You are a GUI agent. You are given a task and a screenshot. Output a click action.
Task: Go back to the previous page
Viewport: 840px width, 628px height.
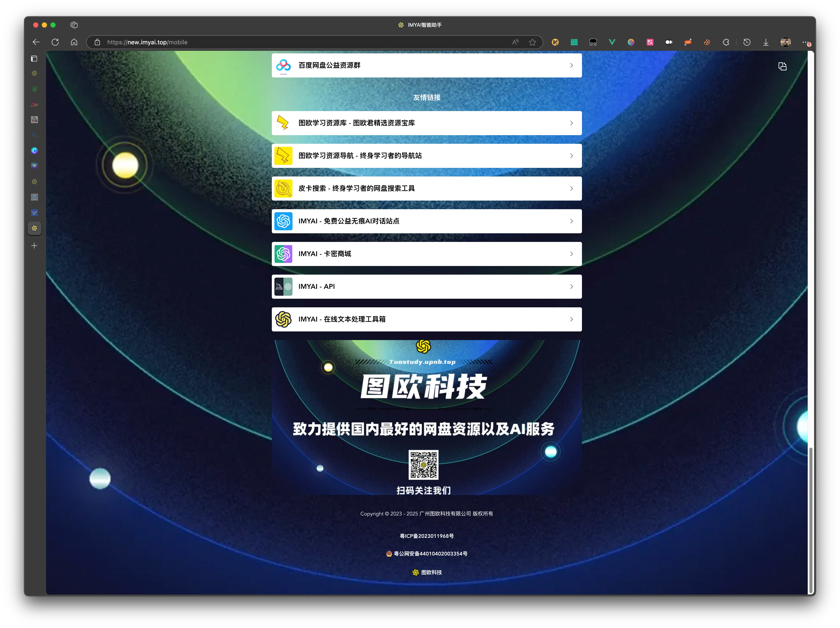pos(36,42)
